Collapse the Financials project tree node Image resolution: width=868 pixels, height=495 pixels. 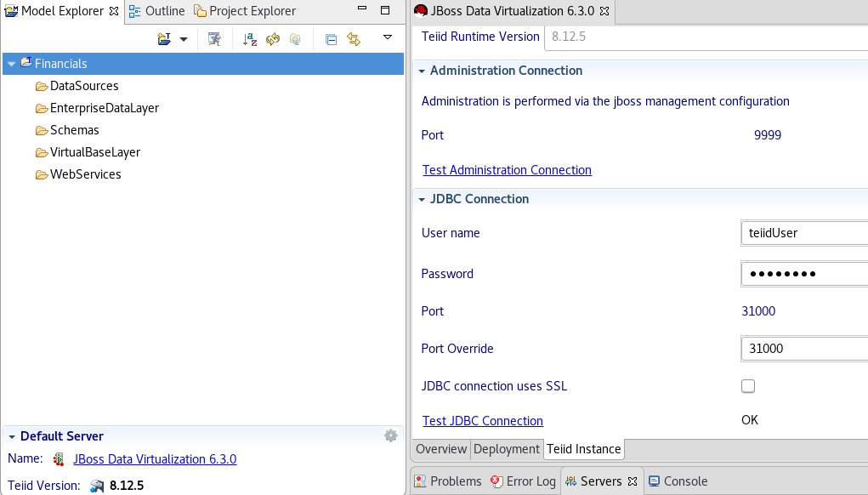pyautogui.click(x=11, y=64)
